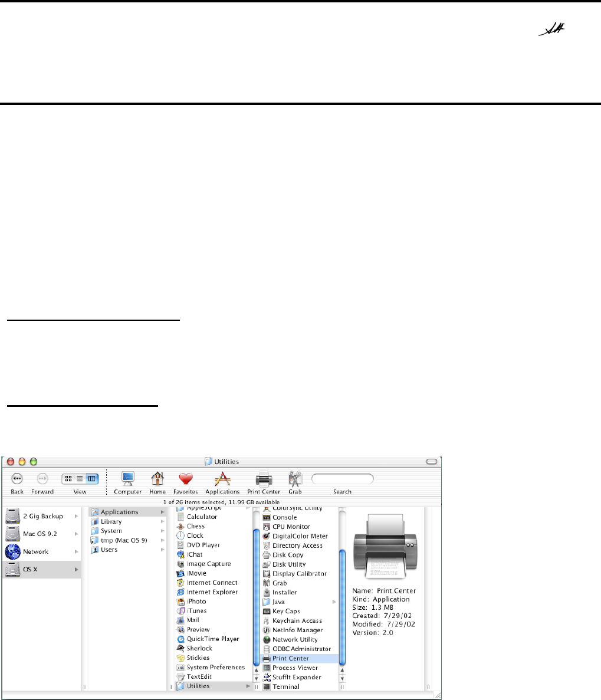Select iTunes application
Viewport: 601px width, 700px height.
coord(214,611)
